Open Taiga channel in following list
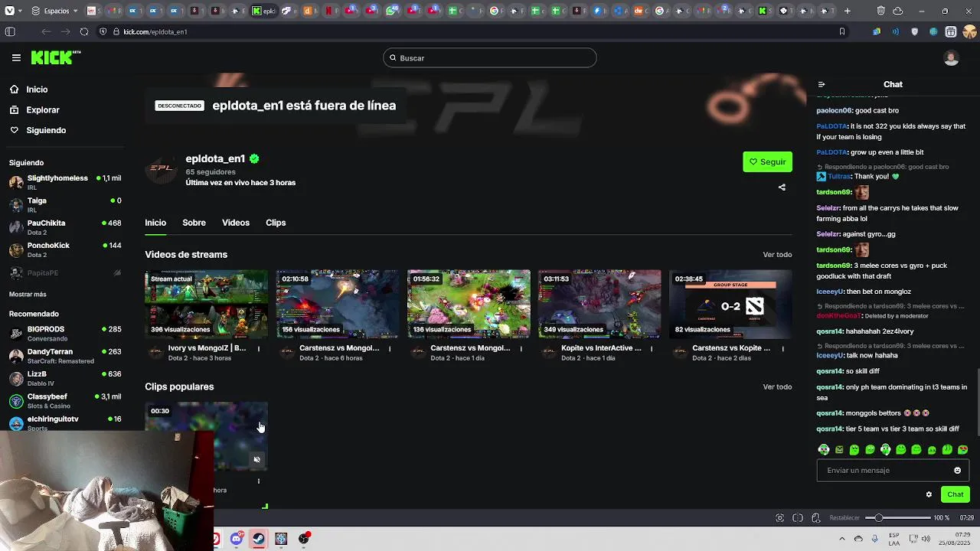The height and width of the screenshot is (551, 980). click(x=65, y=204)
